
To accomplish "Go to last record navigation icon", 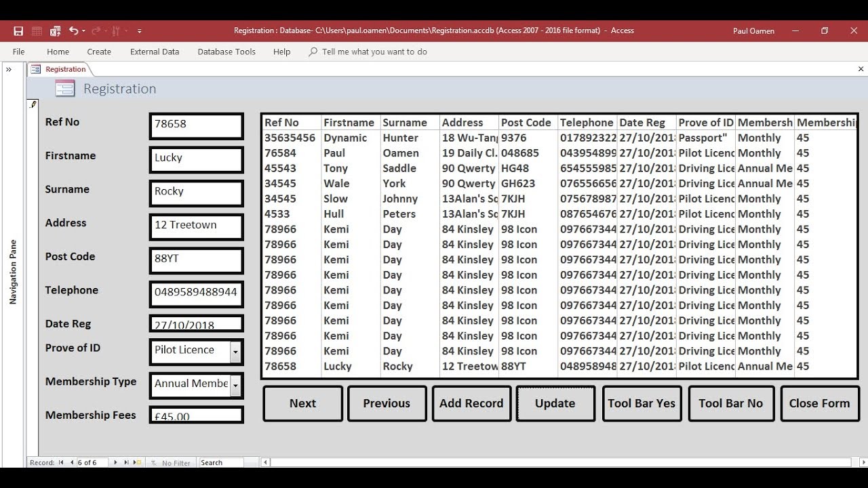I will click(126, 462).
